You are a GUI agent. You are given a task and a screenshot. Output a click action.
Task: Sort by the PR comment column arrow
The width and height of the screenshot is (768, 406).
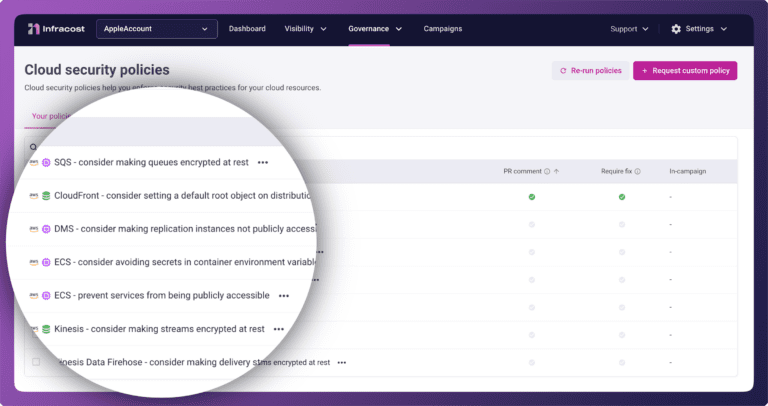556,172
